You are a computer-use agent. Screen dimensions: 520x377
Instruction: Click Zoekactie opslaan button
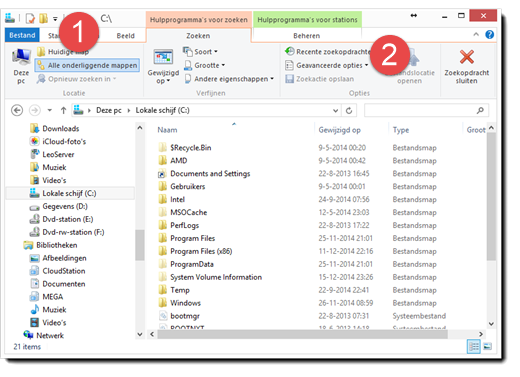[x=320, y=79]
